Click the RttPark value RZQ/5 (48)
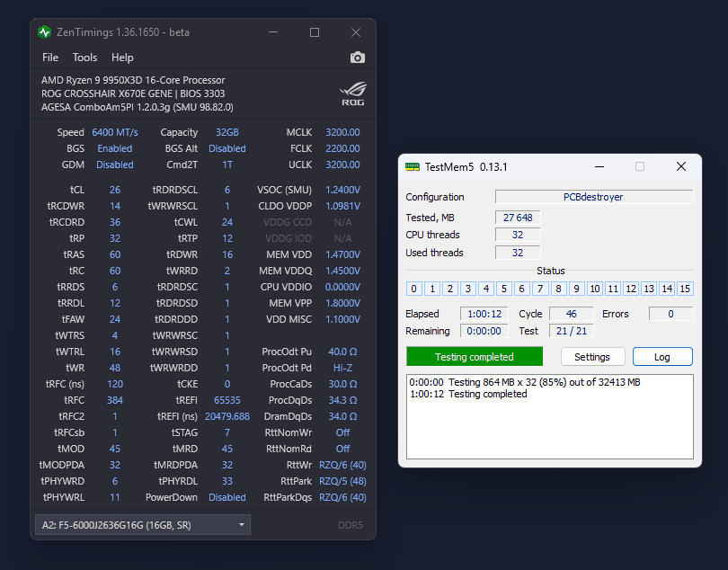The height and width of the screenshot is (570, 728). [x=342, y=481]
